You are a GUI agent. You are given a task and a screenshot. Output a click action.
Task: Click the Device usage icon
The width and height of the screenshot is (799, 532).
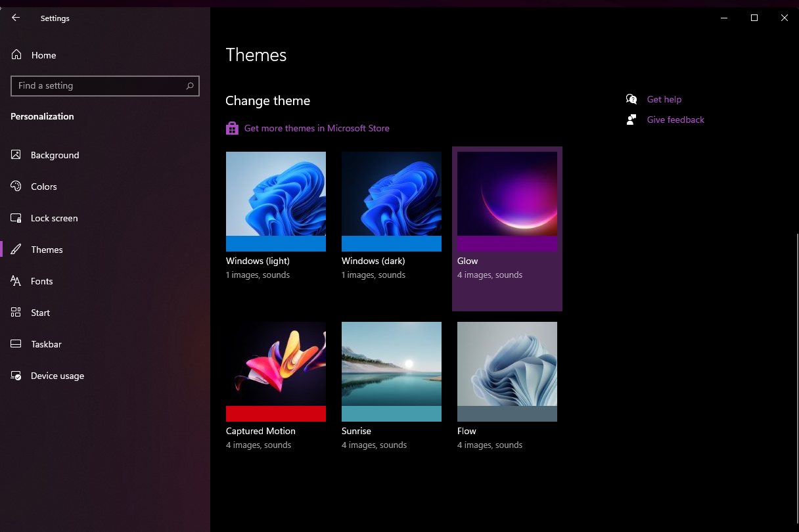click(x=16, y=376)
